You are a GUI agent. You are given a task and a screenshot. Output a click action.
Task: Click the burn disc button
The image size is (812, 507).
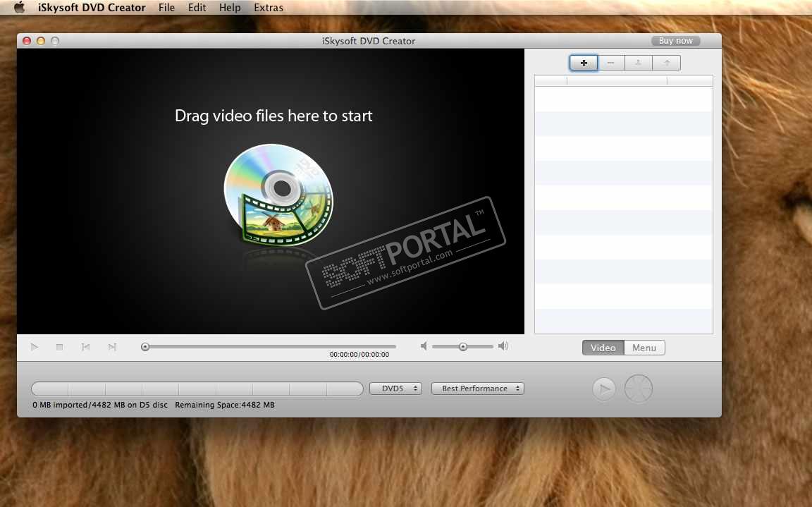(x=639, y=389)
